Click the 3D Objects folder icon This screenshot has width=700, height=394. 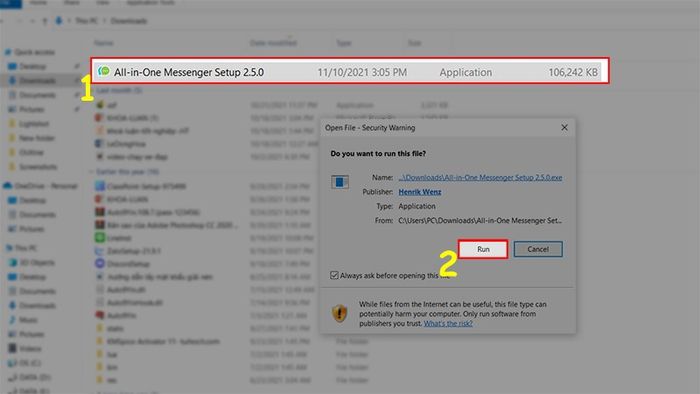click(12, 262)
